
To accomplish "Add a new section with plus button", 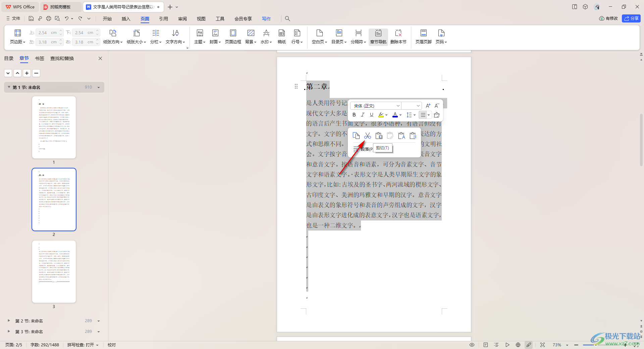I will 27,73.
